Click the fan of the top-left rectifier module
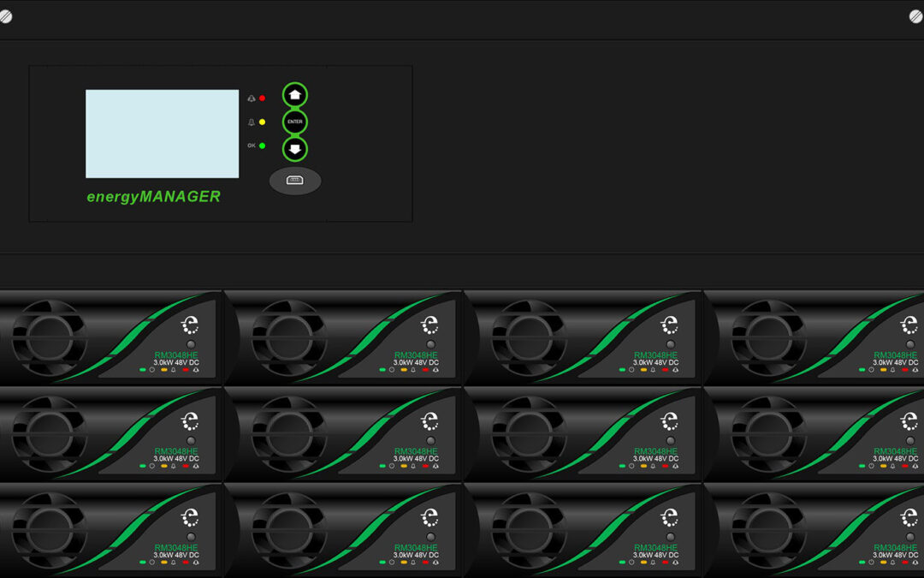The image size is (924, 578). point(49,337)
